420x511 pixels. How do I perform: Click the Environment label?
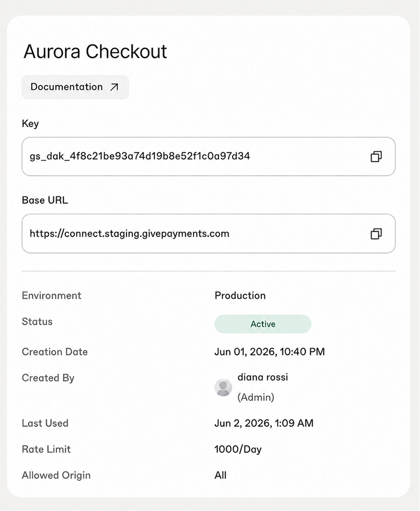pos(51,296)
